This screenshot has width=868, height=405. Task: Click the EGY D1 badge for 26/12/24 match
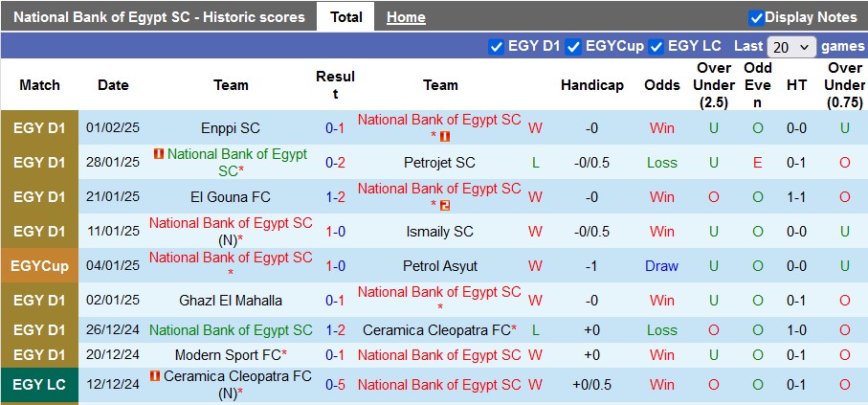click(x=39, y=330)
